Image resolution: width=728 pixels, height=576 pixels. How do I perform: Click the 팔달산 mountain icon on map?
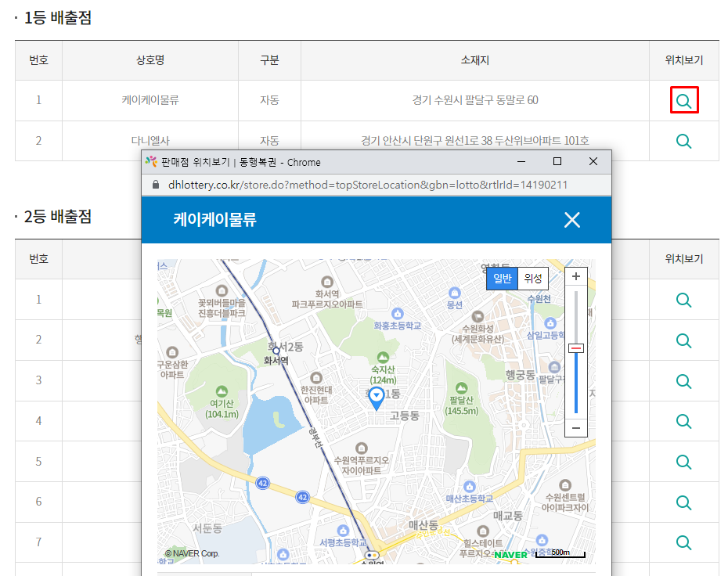tap(462, 387)
